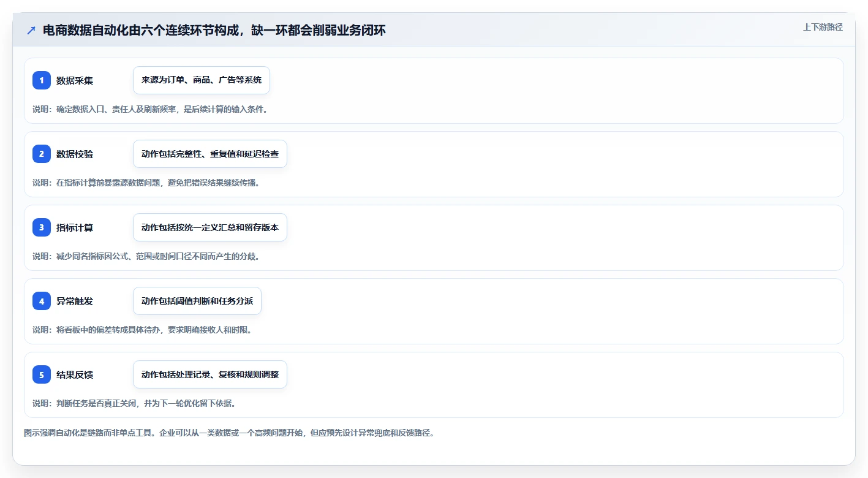868x478 pixels.
Task: Click the 结果反馈 step label
Action: pyautogui.click(x=75, y=374)
